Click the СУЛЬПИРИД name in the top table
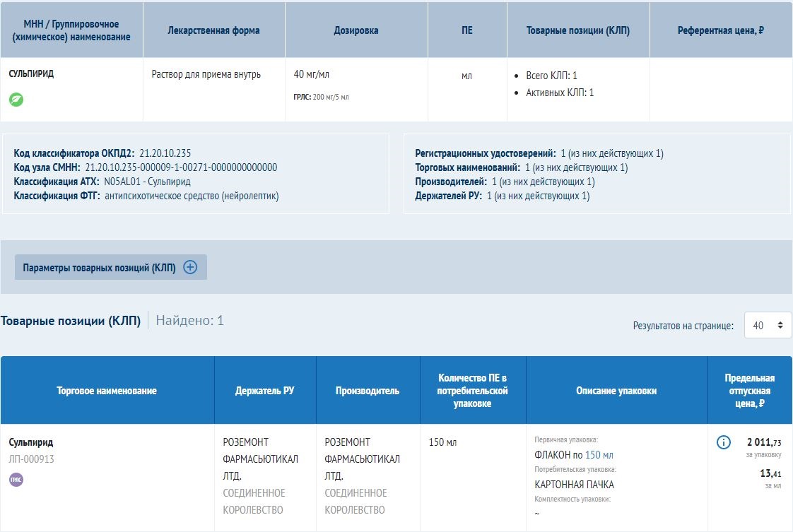This screenshot has width=793, height=532. (31, 73)
